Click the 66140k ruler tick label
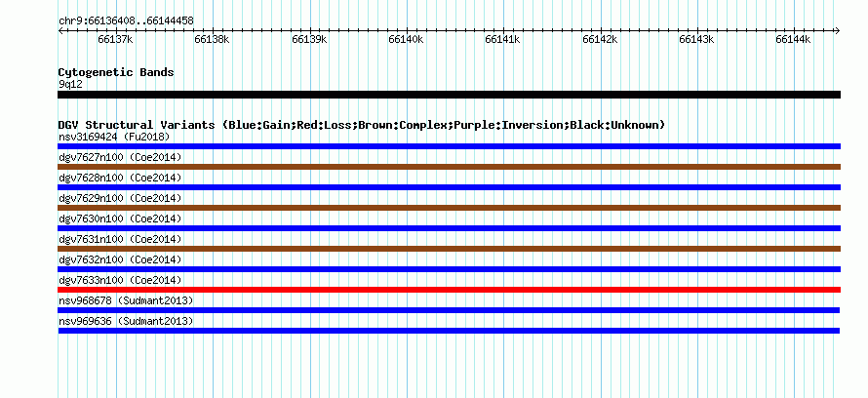Image resolution: width=868 pixels, height=398 pixels. (x=407, y=39)
